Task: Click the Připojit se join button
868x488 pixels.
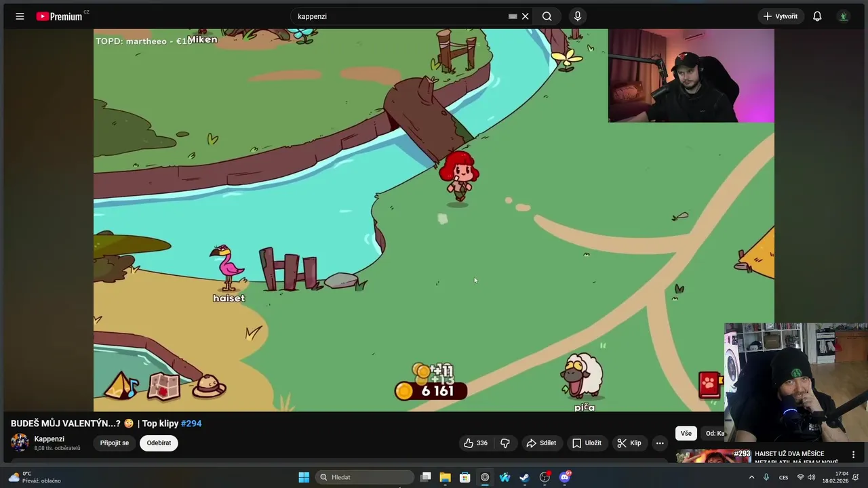Action: 115,443
